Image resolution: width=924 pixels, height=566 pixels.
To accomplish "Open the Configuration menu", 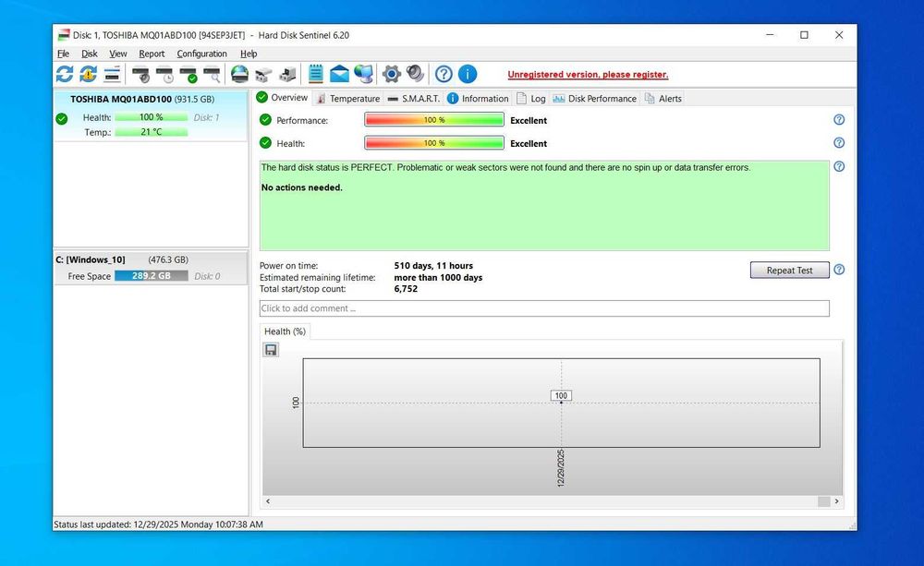I will [x=201, y=54].
